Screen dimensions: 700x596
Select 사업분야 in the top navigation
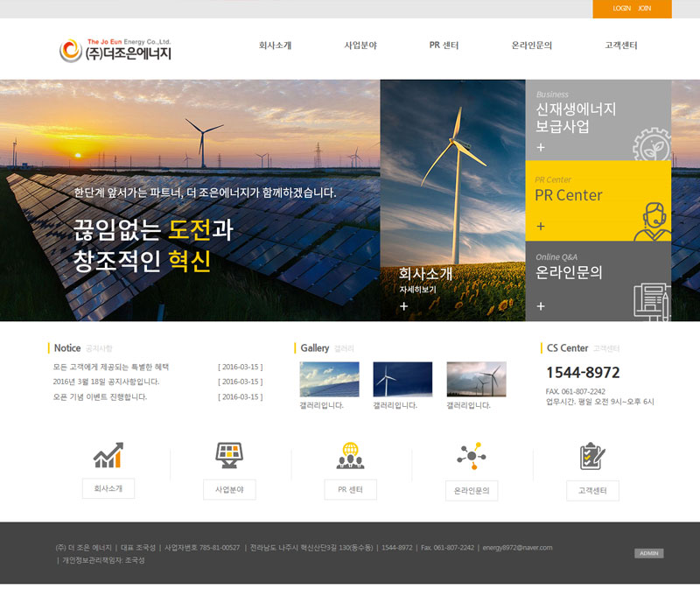click(360, 46)
